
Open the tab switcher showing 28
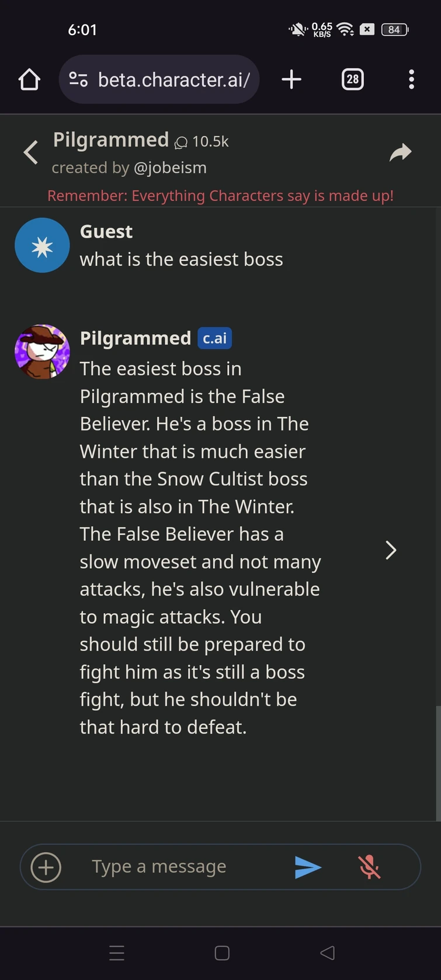[353, 79]
